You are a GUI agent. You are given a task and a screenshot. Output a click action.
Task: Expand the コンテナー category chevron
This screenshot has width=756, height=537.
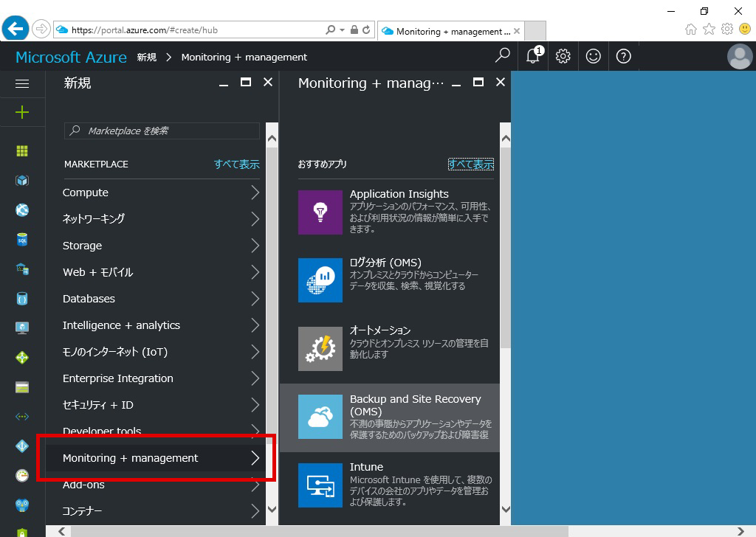point(255,511)
